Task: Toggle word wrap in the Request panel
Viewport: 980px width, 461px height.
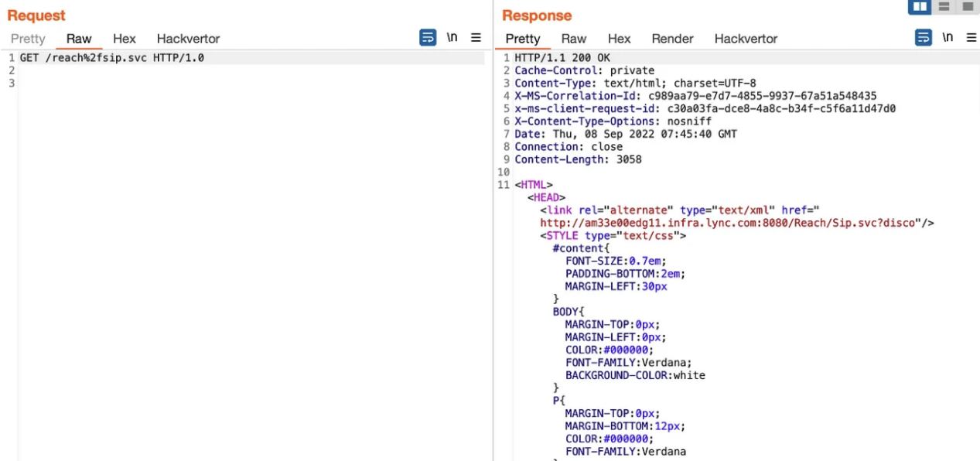Action: [428, 38]
